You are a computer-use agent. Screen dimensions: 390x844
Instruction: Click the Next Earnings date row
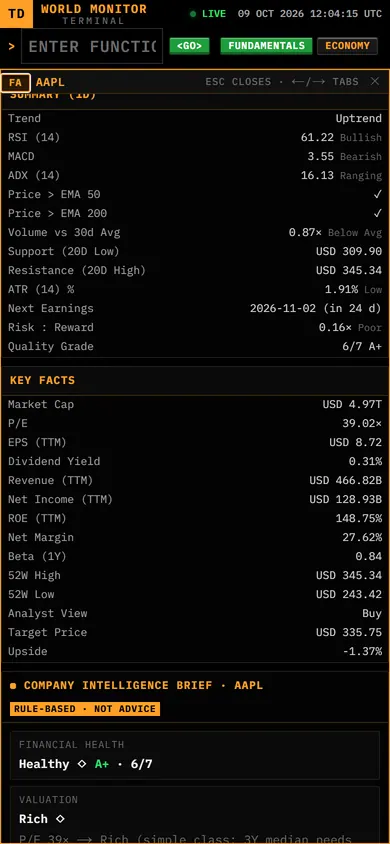tap(195, 308)
